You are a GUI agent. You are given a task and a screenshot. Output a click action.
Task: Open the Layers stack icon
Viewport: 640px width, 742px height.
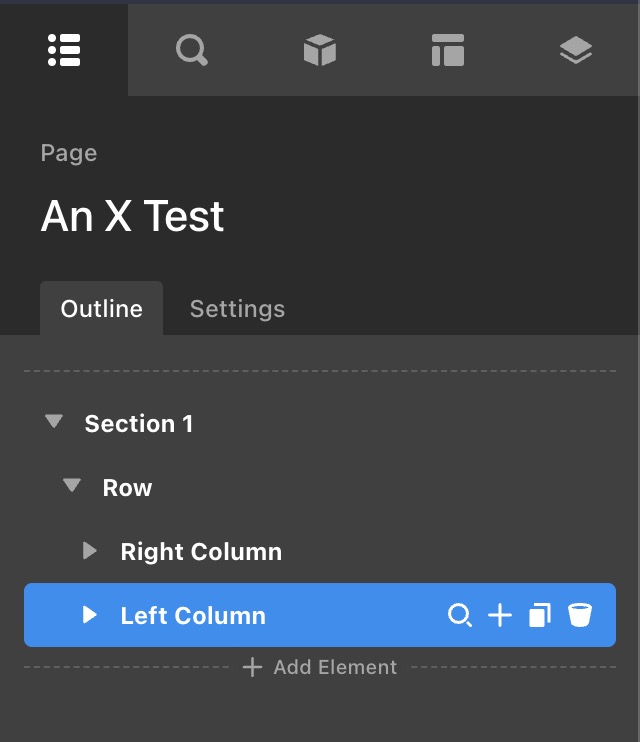[x=576, y=50]
